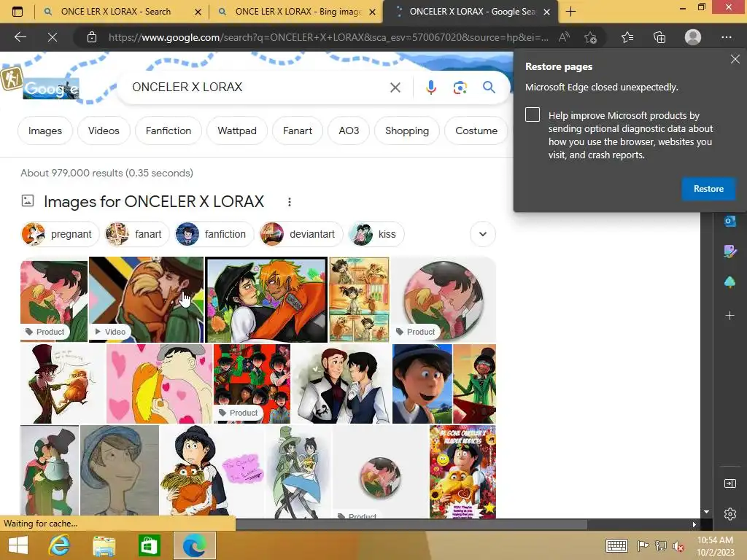Screen dimensions: 747x560
Task: Click the horizontal scrollbar right arrow
Action: pyautogui.click(x=694, y=524)
